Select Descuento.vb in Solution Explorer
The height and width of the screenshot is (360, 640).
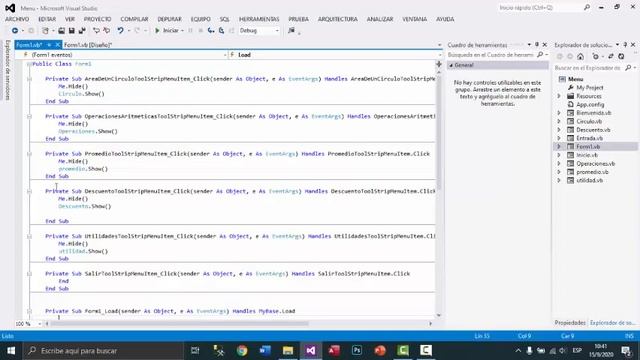(593, 130)
